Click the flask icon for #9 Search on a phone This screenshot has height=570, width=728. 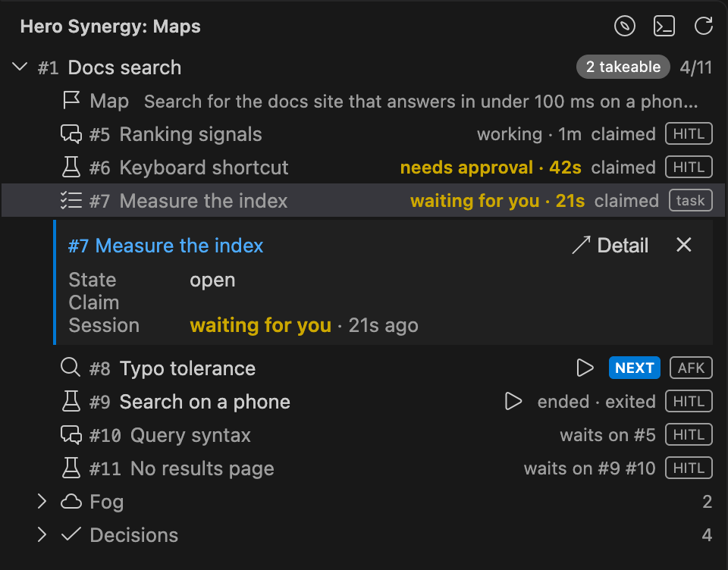point(71,402)
